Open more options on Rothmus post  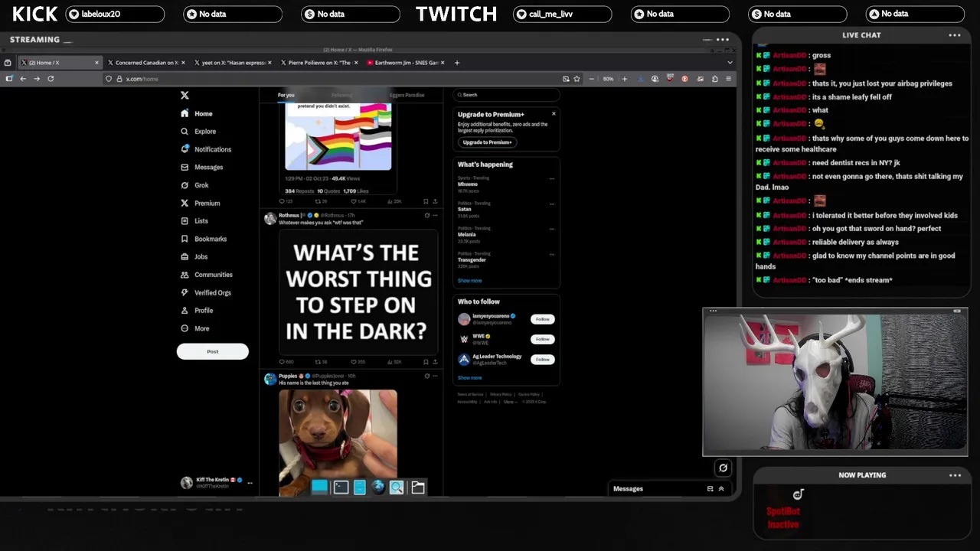435,215
